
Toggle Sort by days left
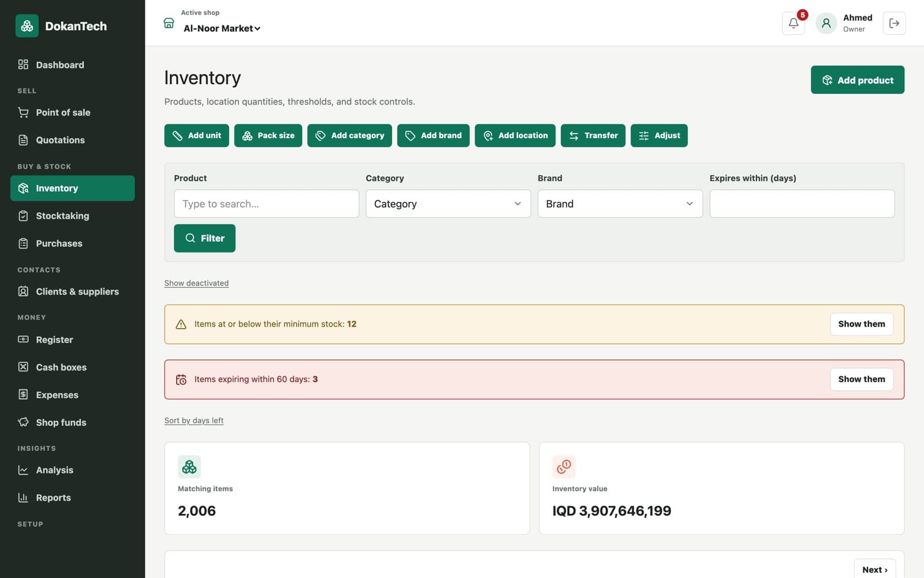[x=193, y=421]
